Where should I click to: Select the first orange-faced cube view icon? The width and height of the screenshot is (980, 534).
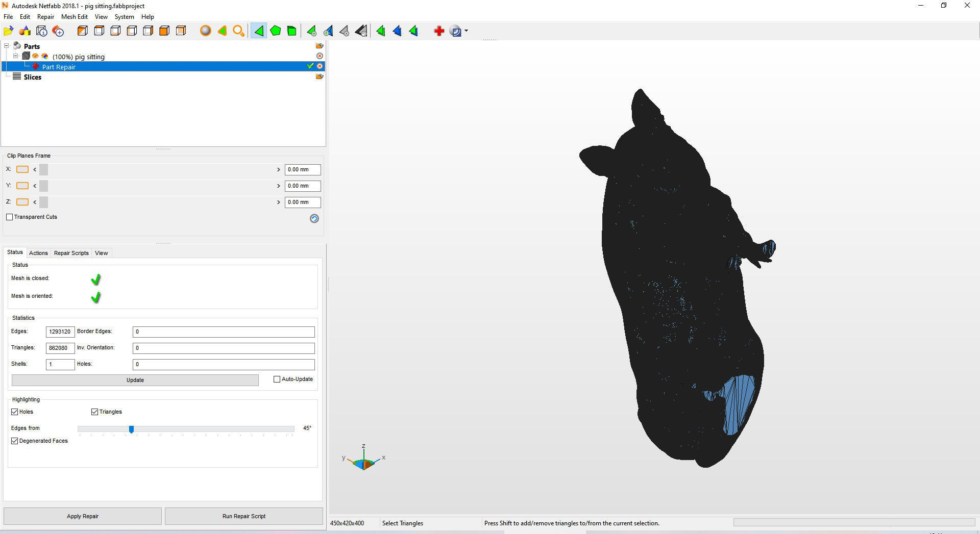click(x=82, y=31)
